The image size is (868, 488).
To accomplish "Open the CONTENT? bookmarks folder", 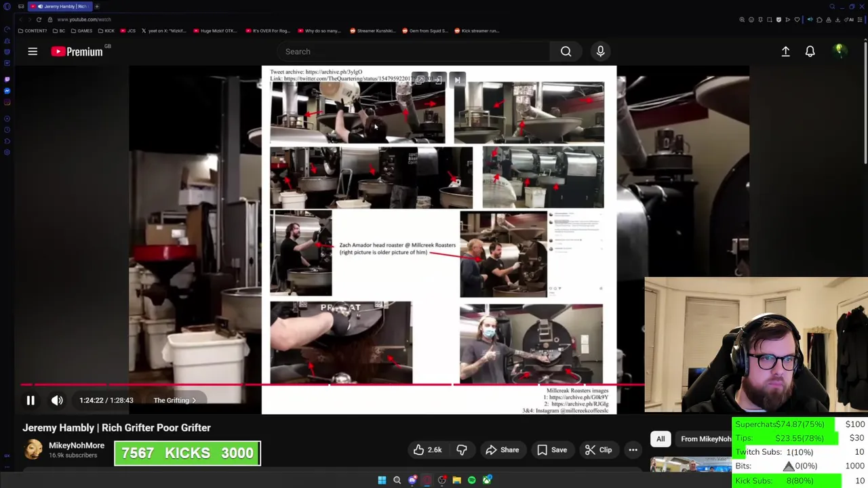I will (x=33, y=30).
